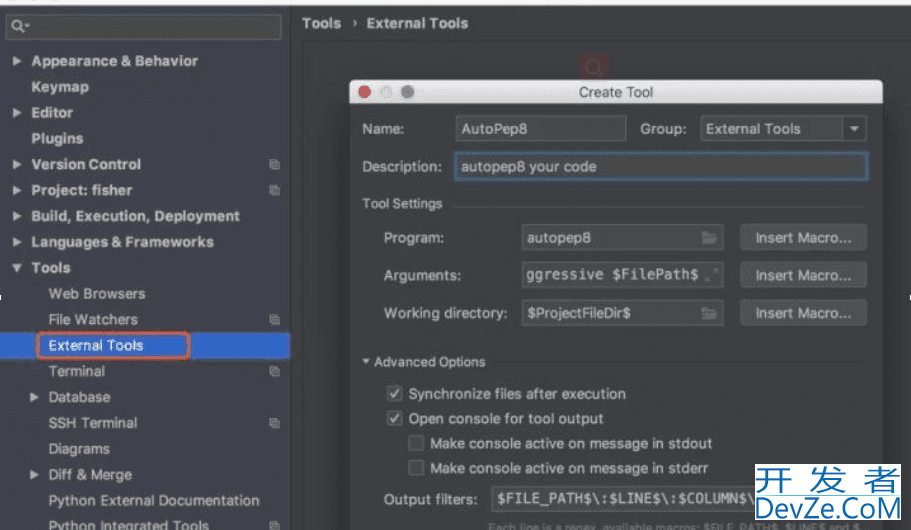Click the Working directory field with $ProjectFileDir$
Screen dimensions: 911x530
pyautogui.click(x=622, y=313)
